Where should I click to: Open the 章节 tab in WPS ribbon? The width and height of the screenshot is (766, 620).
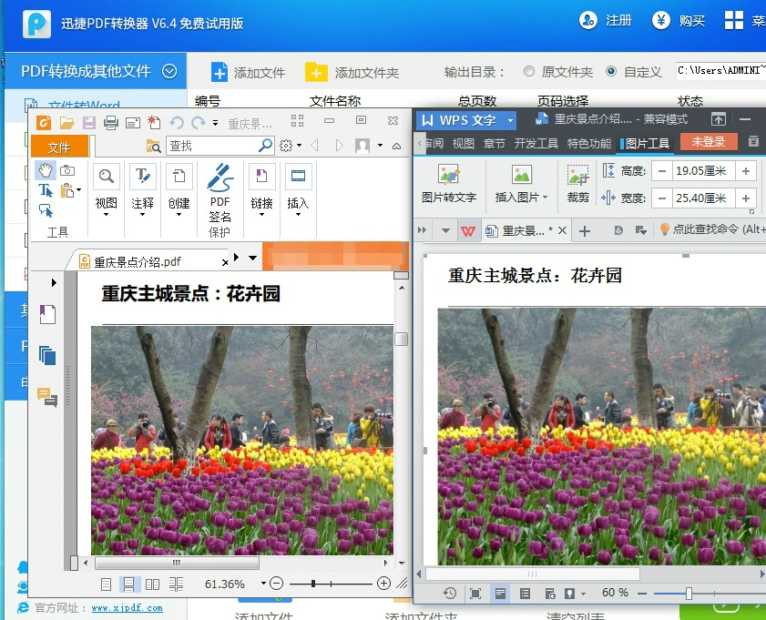click(494, 143)
